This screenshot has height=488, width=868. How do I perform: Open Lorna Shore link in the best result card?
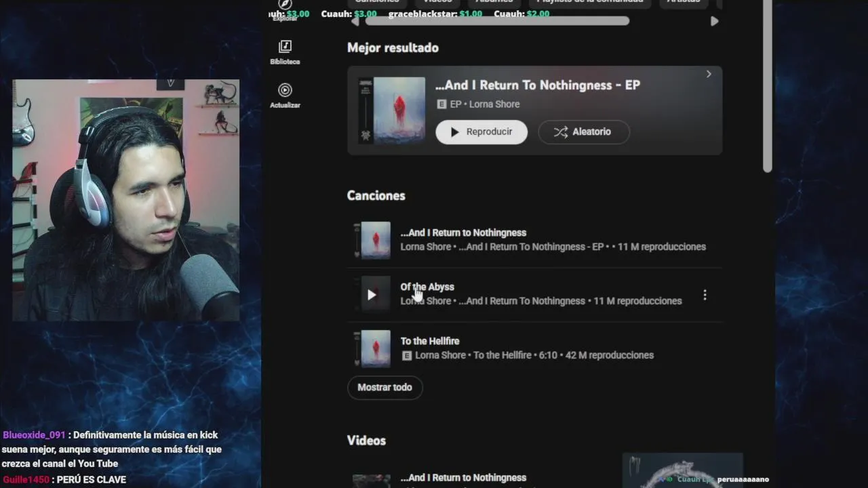tap(494, 104)
